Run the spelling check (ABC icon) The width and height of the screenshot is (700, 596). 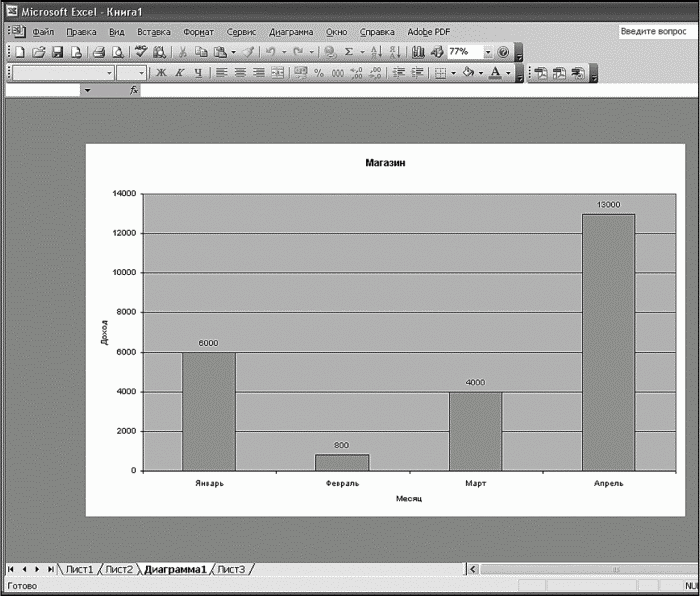[x=141, y=52]
